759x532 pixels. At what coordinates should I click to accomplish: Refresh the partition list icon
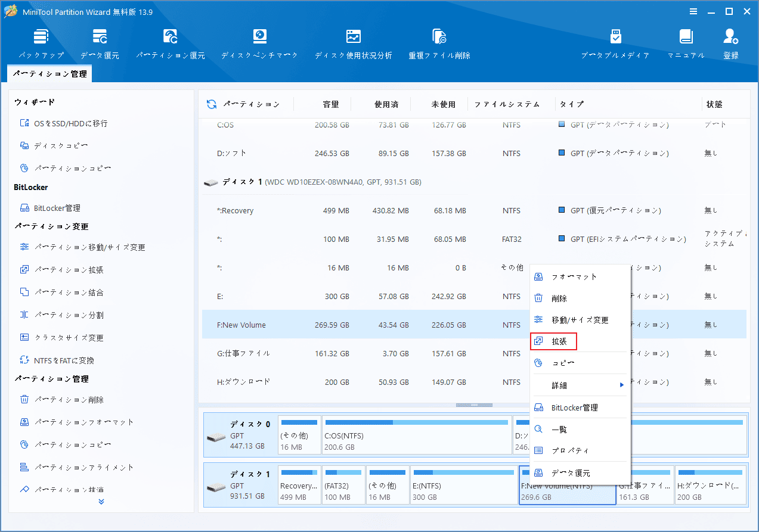(x=212, y=104)
